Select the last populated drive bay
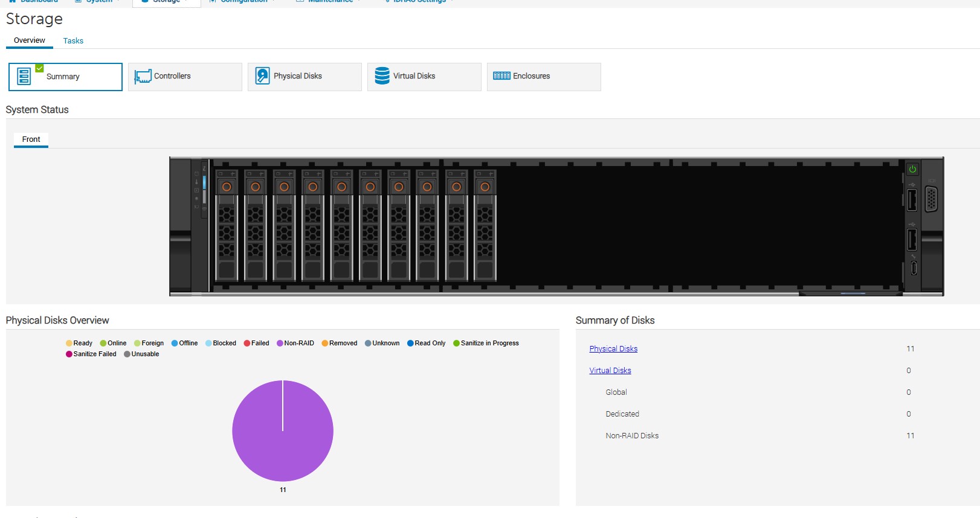Screen dimensions: 980x518 485,225
